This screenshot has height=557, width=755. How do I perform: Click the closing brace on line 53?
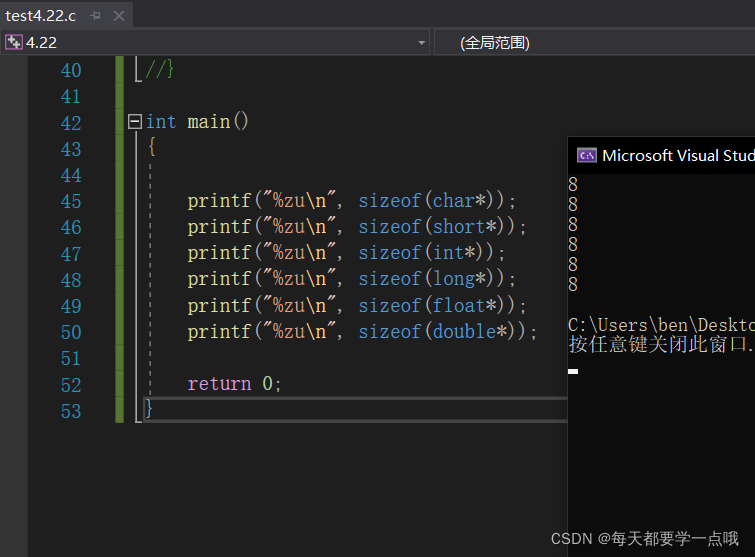tap(149, 408)
